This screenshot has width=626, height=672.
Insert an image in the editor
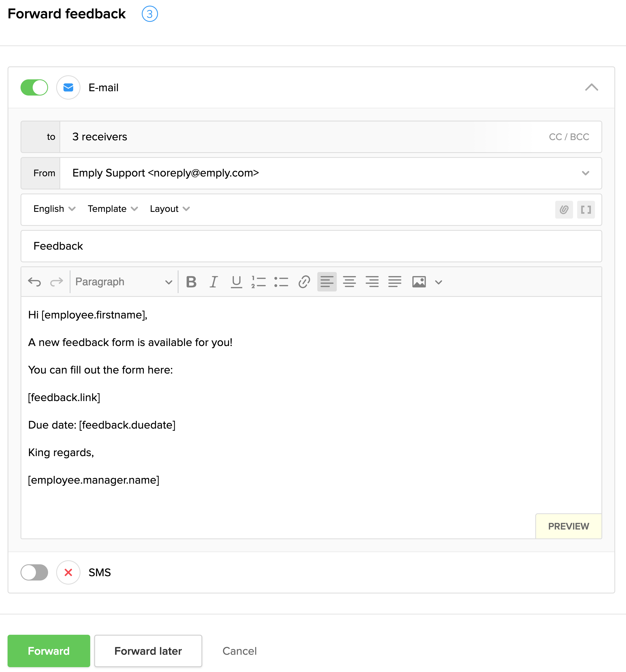tap(419, 281)
